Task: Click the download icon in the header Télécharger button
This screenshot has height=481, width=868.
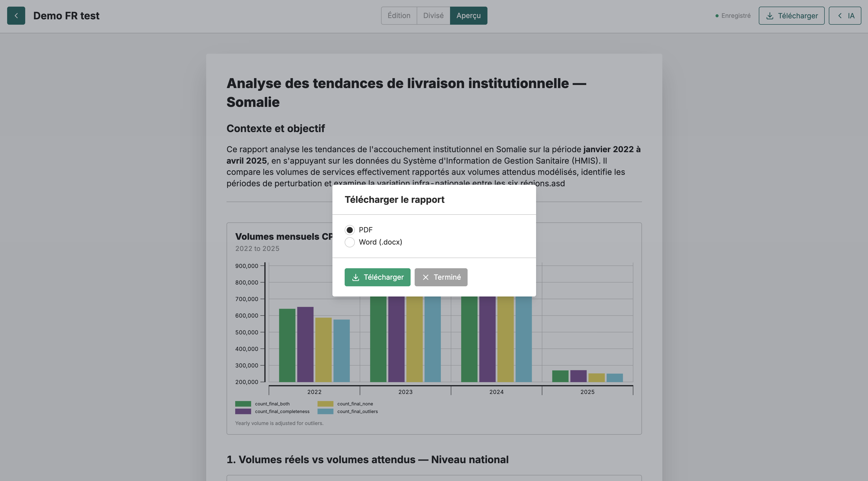Action: point(769,16)
